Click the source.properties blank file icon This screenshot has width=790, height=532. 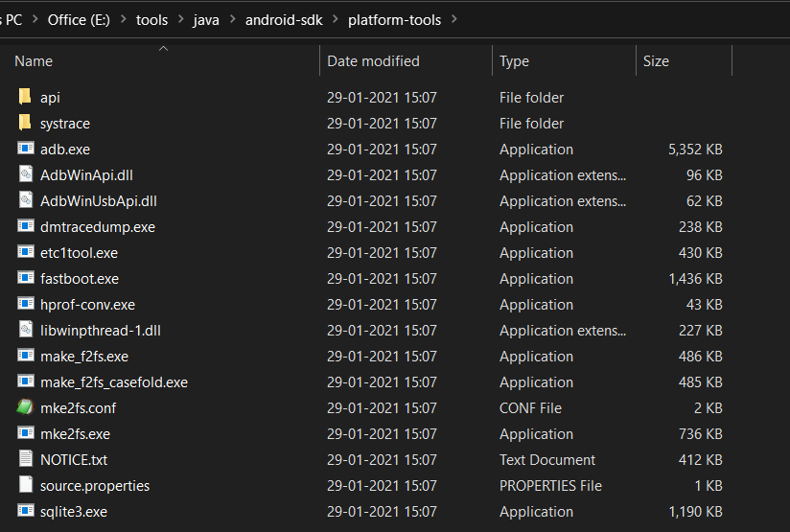tap(26, 485)
